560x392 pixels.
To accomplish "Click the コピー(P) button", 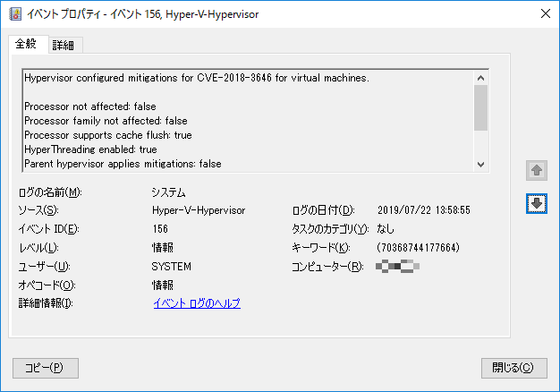I will coord(46,368).
